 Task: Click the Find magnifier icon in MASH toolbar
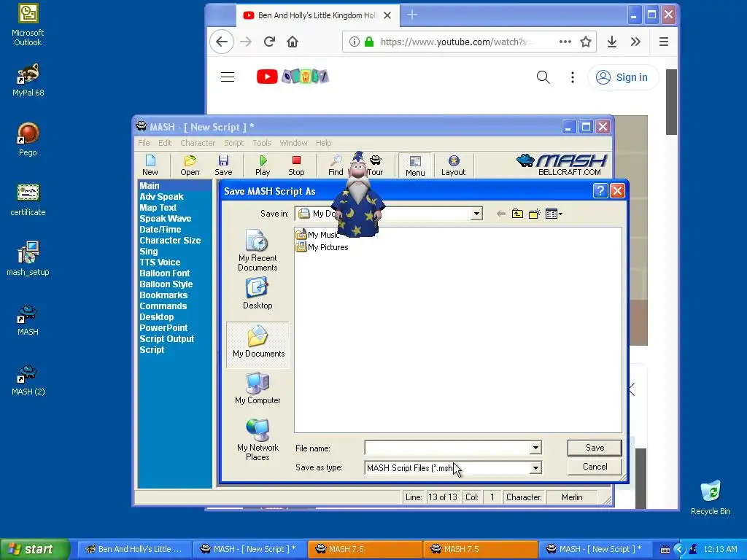[336, 166]
